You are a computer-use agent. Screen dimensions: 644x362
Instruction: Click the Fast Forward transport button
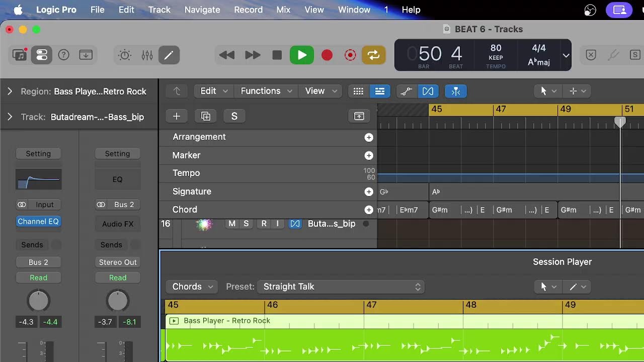pos(252,55)
